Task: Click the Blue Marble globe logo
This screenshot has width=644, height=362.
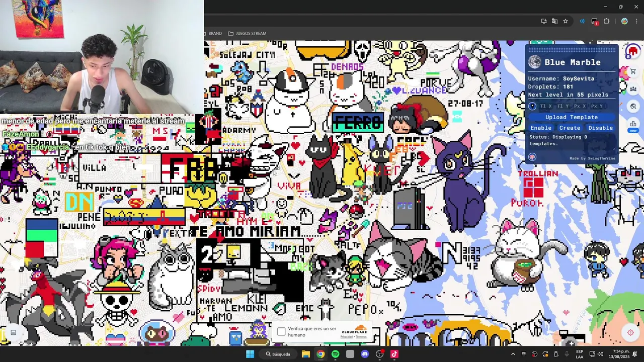Action: click(x=534, y=62)
